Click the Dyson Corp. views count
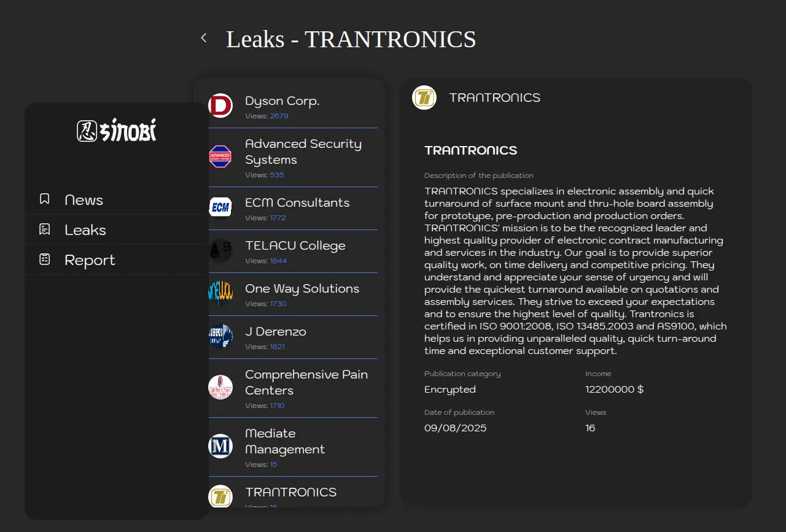Viewport: 786px width, 532px height. click(279, 116)
